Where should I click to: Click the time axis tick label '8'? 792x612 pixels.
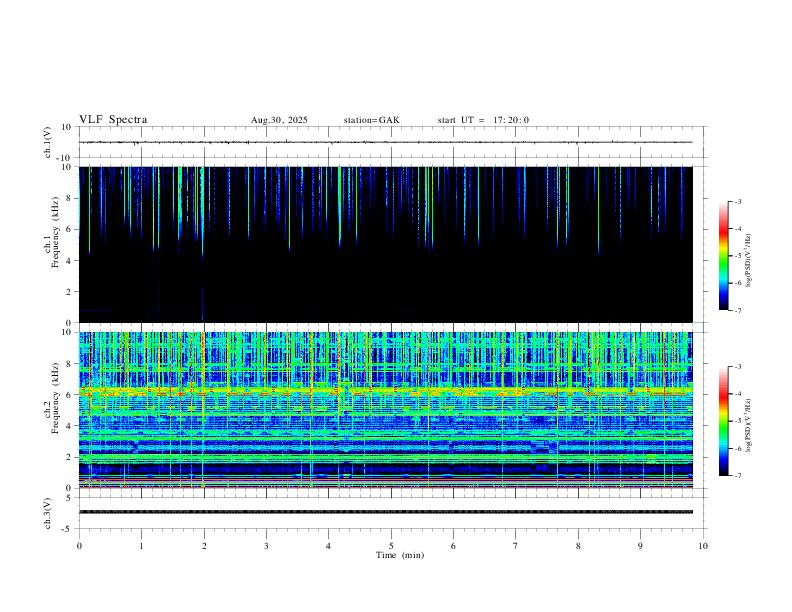pos(578,546)
